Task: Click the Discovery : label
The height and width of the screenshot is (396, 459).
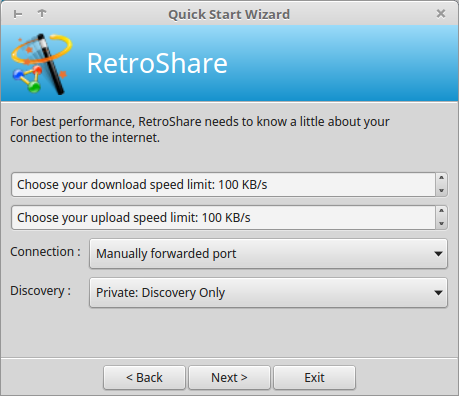Action: click(x=40, y=291)
